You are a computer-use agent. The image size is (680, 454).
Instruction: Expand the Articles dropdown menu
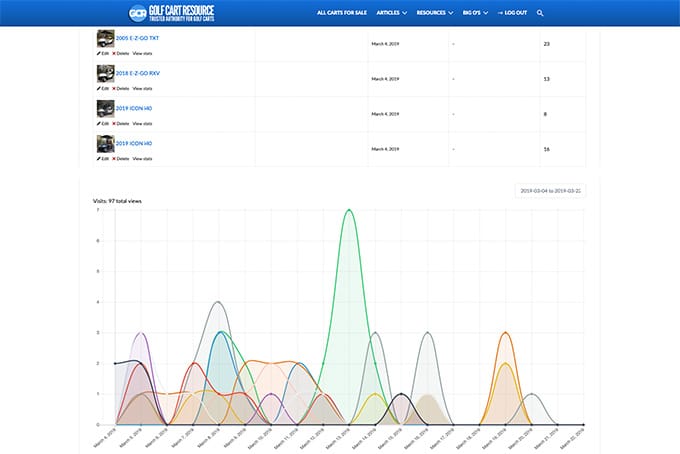tap(391, 13)
